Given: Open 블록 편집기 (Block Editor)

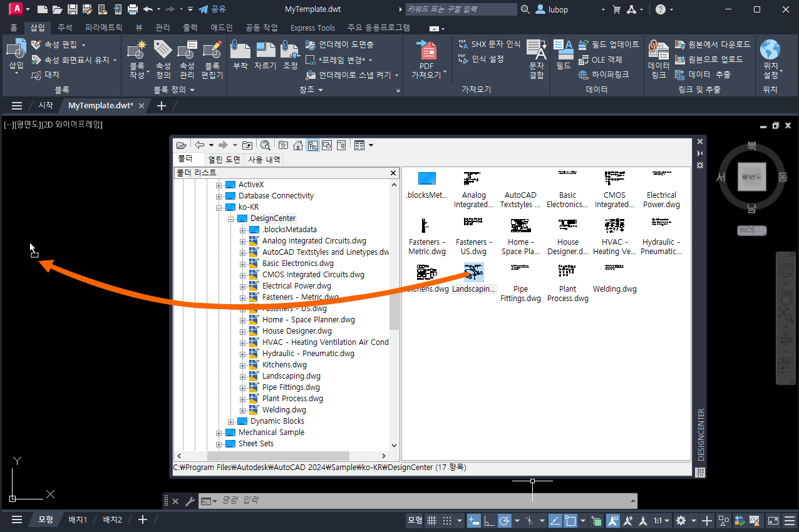Looking at the screenshot, I should click(x=213, y=59).
